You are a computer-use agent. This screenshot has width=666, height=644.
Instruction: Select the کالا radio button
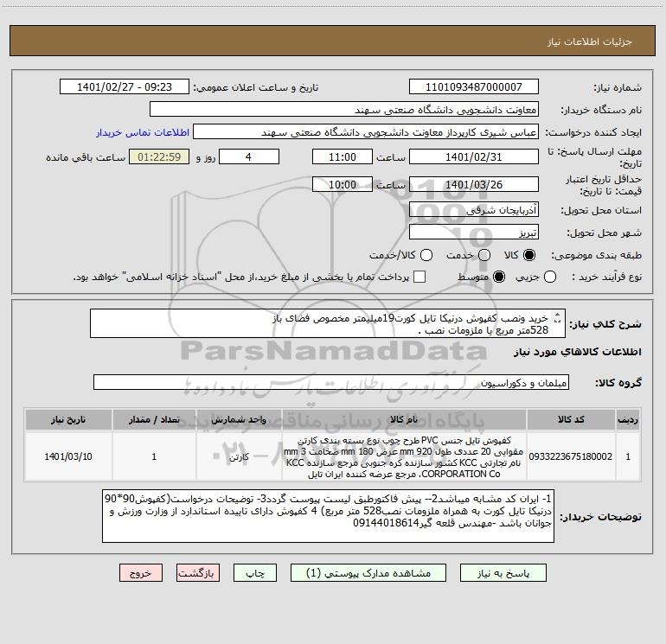tap(529, 255)
